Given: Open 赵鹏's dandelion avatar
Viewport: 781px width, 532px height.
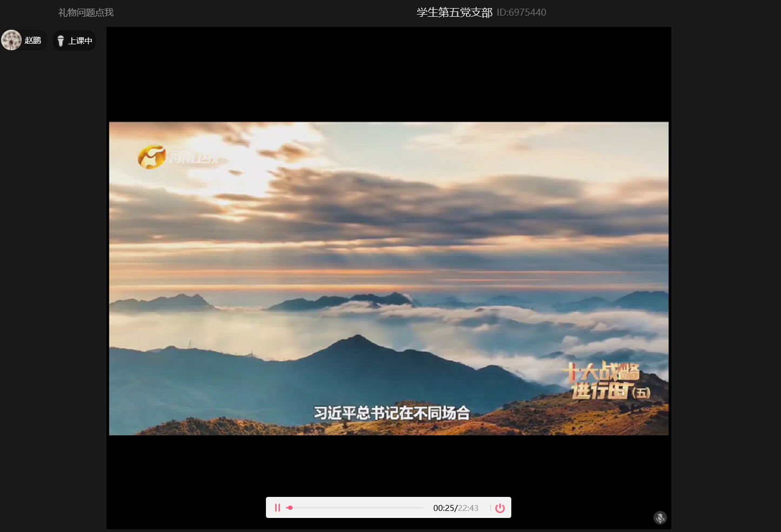Looking at the screenshot, I should [x=11, y=40].
